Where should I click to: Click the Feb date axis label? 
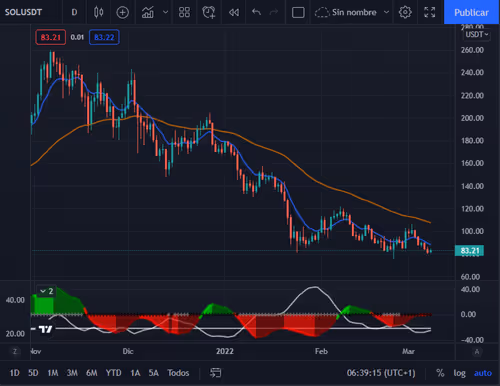click(x=321, y=351)
